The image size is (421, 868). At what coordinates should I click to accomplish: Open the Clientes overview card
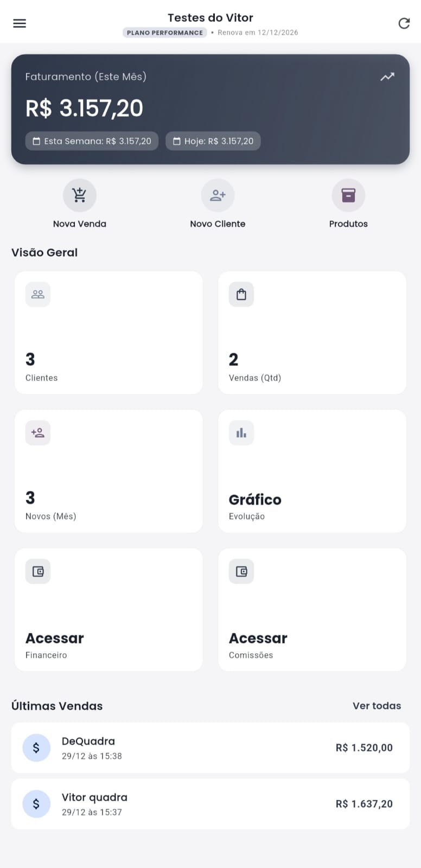109,333
